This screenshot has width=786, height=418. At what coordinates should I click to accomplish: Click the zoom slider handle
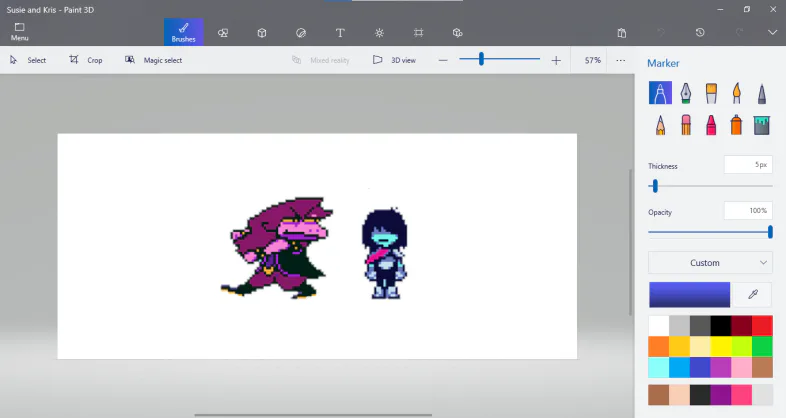click(481, 59)
